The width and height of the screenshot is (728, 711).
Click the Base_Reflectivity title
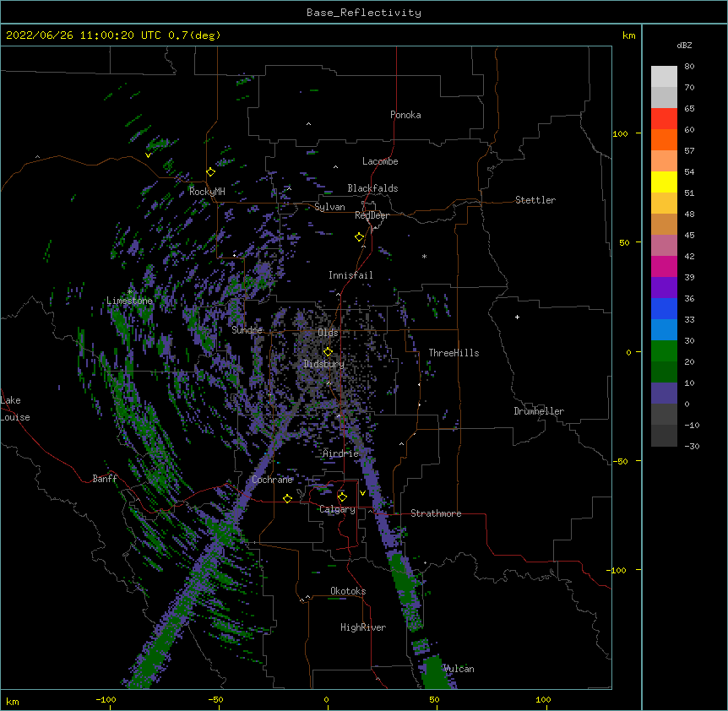364,13
